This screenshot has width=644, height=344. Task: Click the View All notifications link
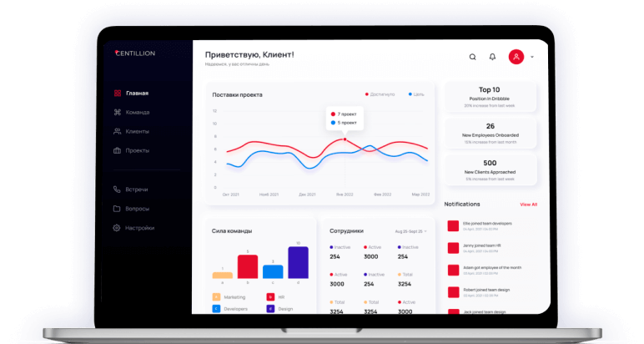[528, 204]
